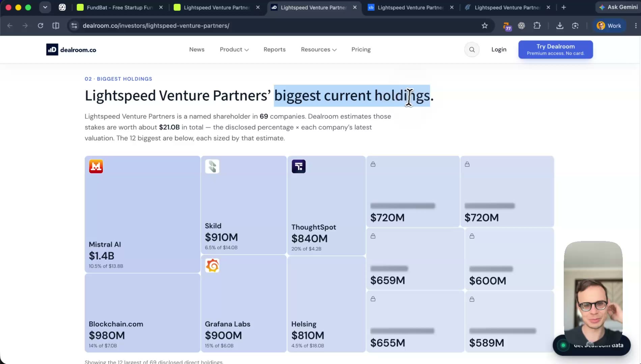
Task: Click the Ask Gemini button
Action: (x=618, y=7)
